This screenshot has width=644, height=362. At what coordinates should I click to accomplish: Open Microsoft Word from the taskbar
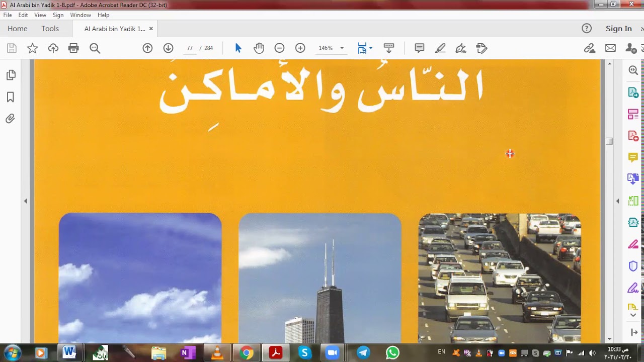(x=69, y=352)
